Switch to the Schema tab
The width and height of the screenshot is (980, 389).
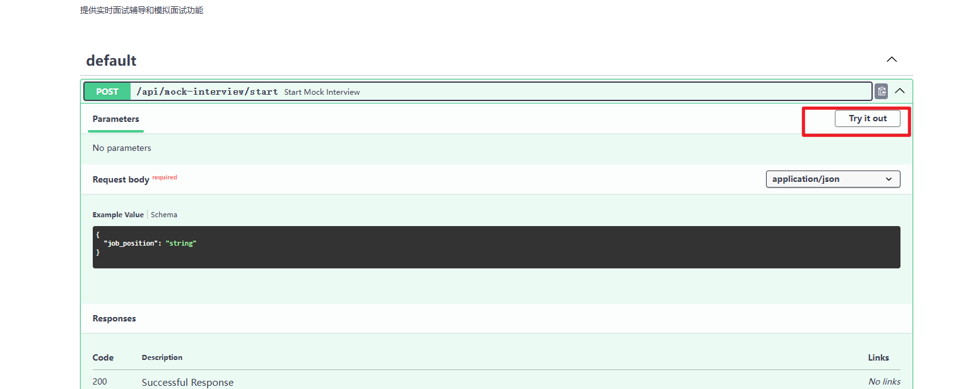(164, 215)
